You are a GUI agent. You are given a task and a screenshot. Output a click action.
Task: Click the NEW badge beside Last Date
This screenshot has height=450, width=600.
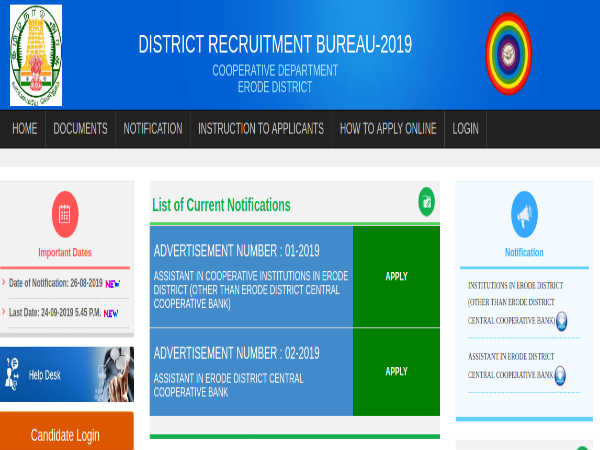click(110, 313)
